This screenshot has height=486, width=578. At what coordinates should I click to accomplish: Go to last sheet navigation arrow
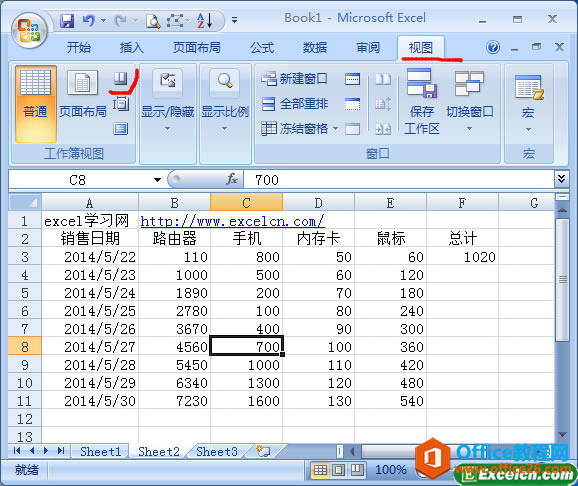(61, 450)
